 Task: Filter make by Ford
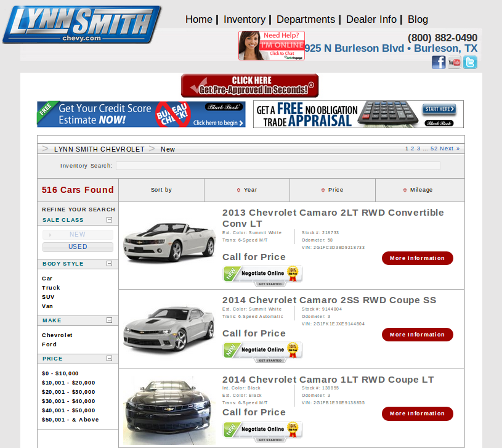coord(49,344)
